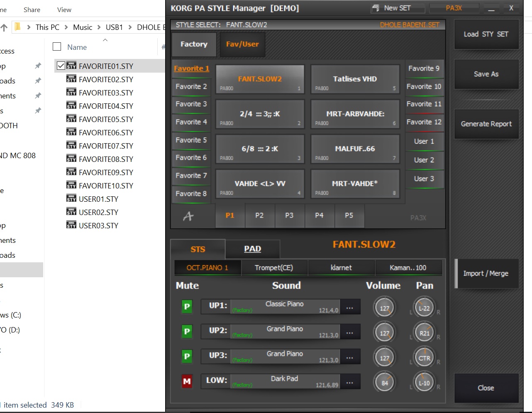The image size is (532, 413).
Task: Click the Save As button
Action: (486, 74)
